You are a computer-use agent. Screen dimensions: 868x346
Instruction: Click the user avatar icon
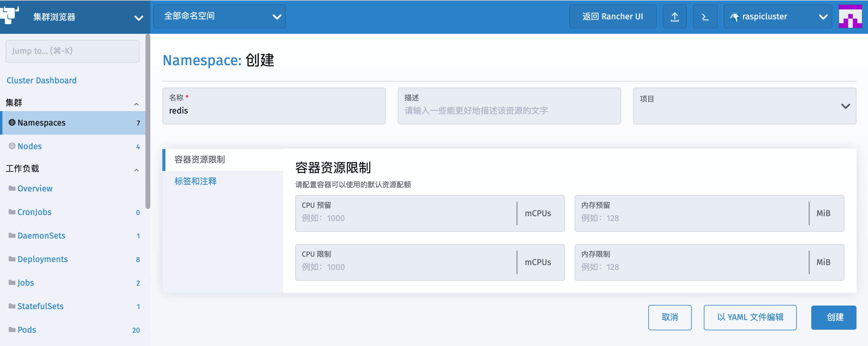(x=850, y=17)
